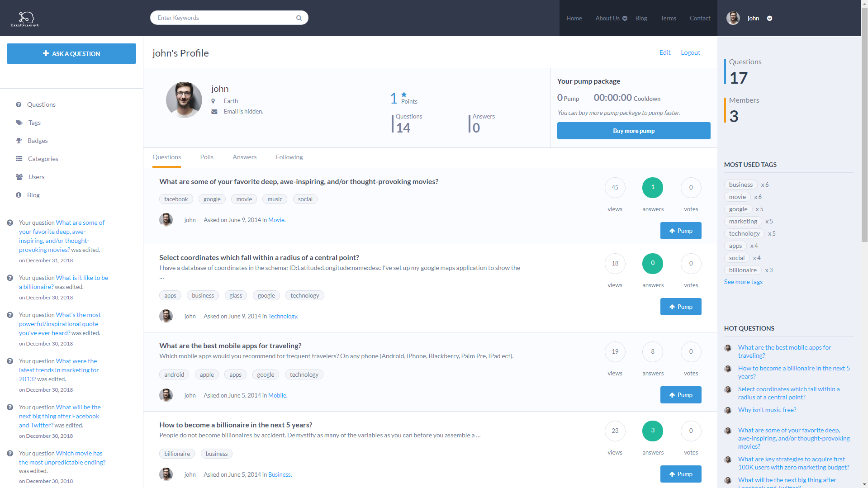Open About Us dropdown arrow

pos(625,19)
